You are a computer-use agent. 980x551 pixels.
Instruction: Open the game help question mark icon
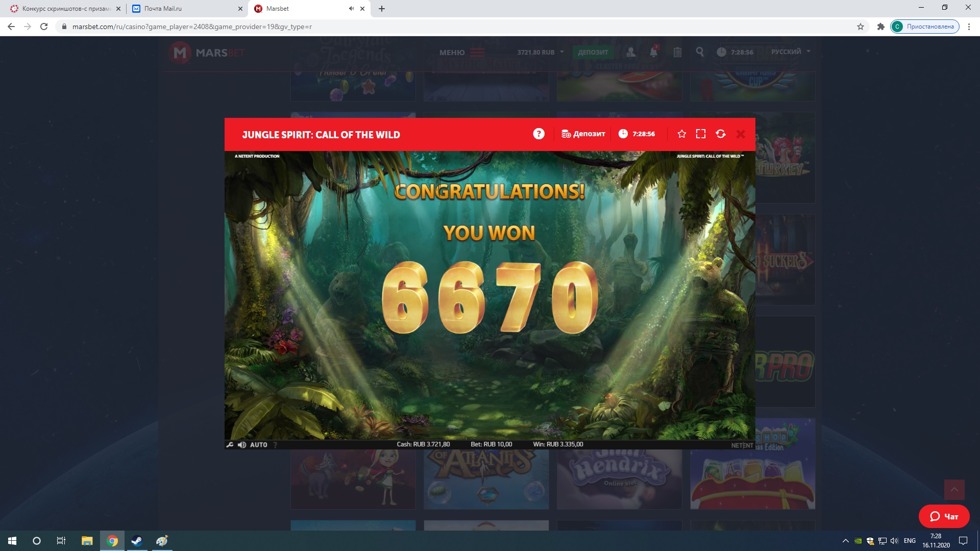538,134
